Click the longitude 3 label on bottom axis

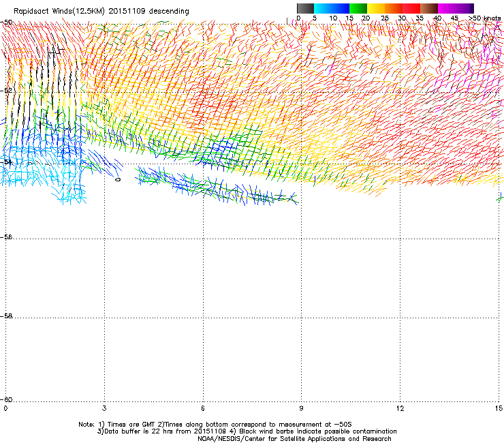104,408
